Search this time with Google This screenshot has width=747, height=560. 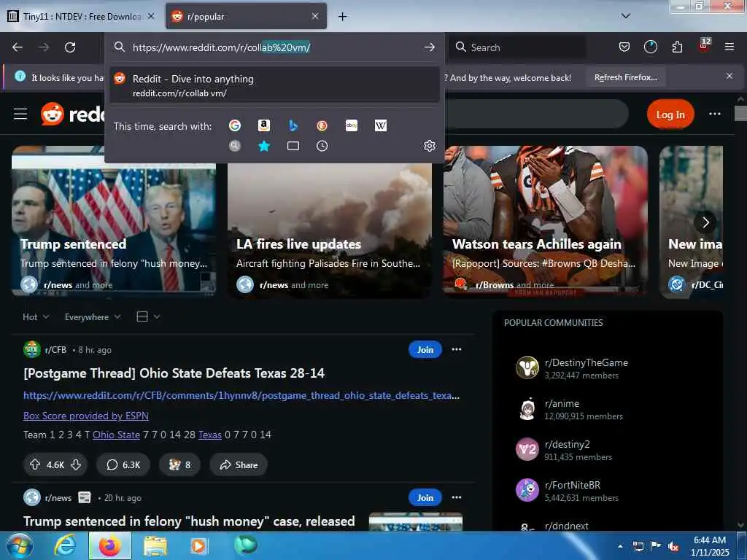click(x=234, y=125)
